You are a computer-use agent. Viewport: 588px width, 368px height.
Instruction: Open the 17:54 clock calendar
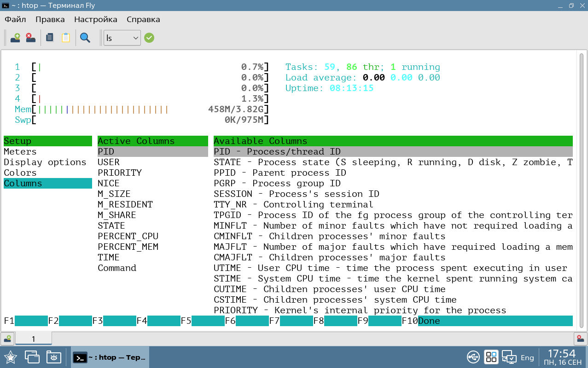[562, 357]
